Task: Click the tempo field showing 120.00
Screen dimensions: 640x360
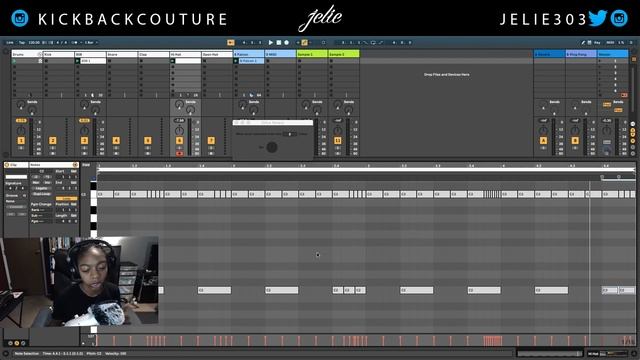Action: [34, 42]
